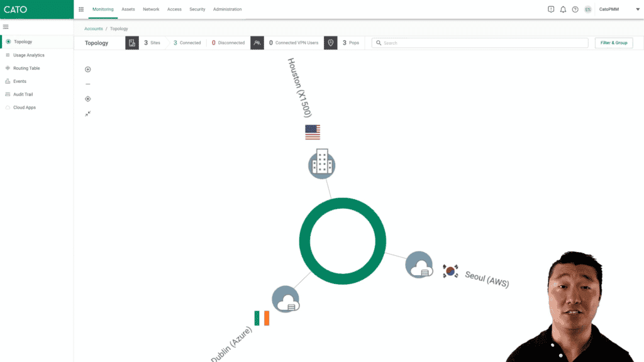Click the Pops shield icon
This screenshot has width=644, height=362.
tap(330, 42)
